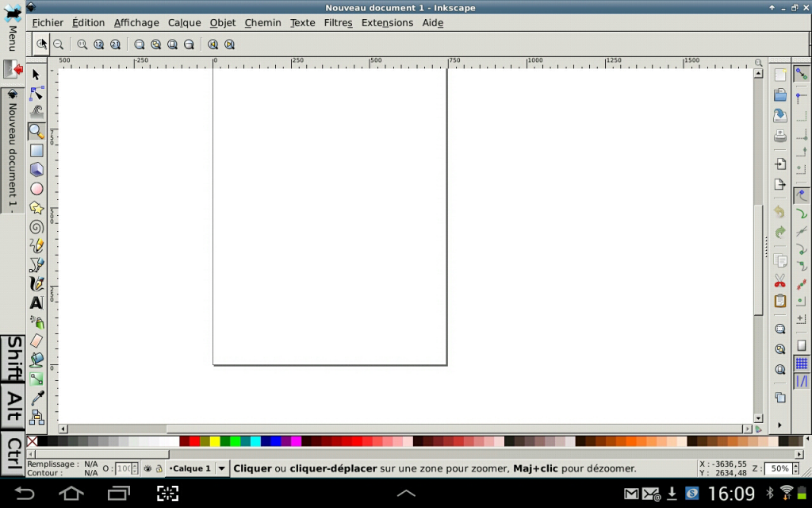Activate the star tool
The image size is (812, 508).
(36, 207)
